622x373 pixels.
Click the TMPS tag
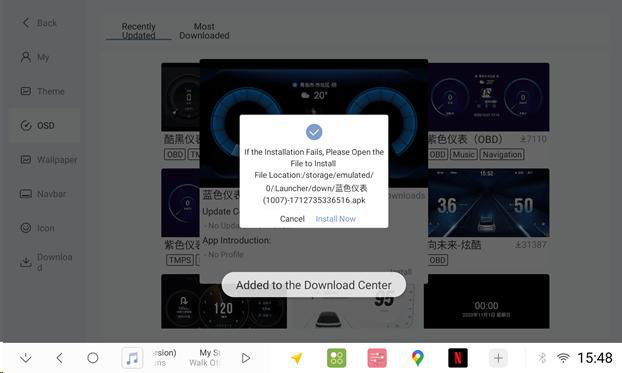tap(180, 260)
